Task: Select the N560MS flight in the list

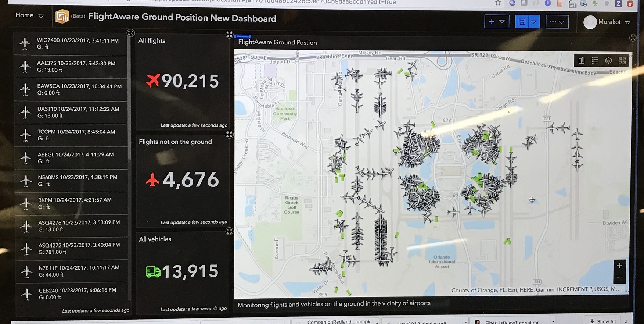Action: [x=71, y=181]
